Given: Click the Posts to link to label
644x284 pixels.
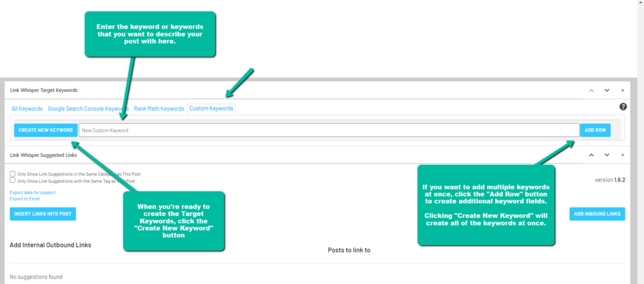Looking at the screenshot, I should coord(349,250).
